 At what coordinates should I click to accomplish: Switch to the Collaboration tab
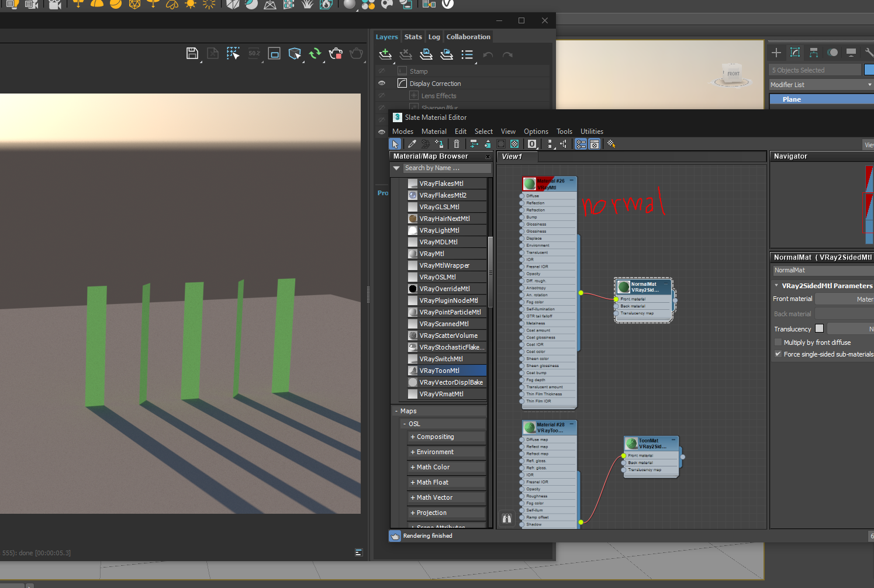pyautogui.click(x=468, y=37)
